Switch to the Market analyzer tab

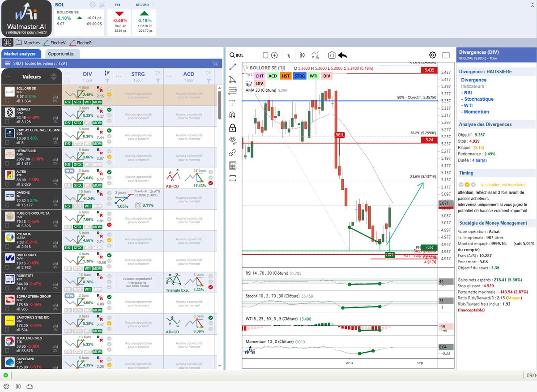click(x=20, y=54)
